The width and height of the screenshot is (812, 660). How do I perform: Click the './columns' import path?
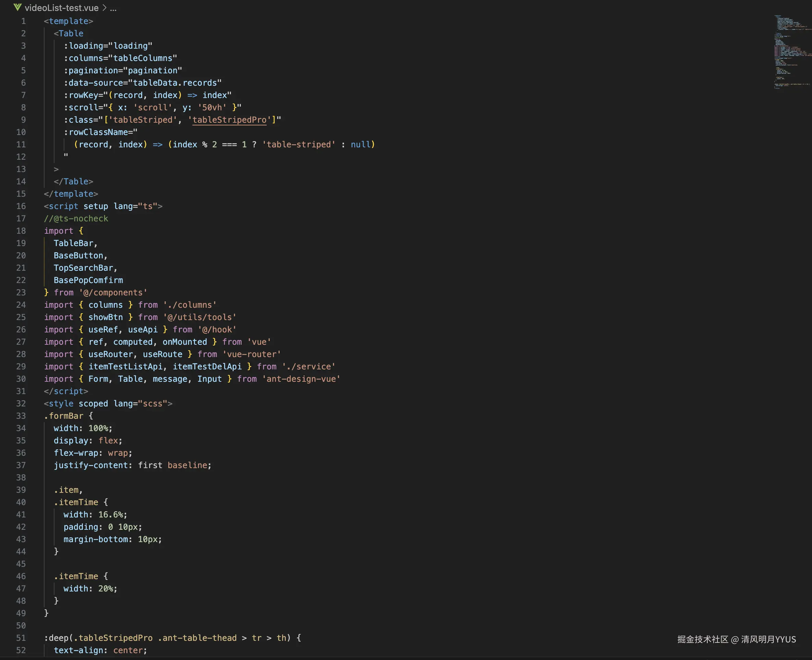(x=190, y=305)
